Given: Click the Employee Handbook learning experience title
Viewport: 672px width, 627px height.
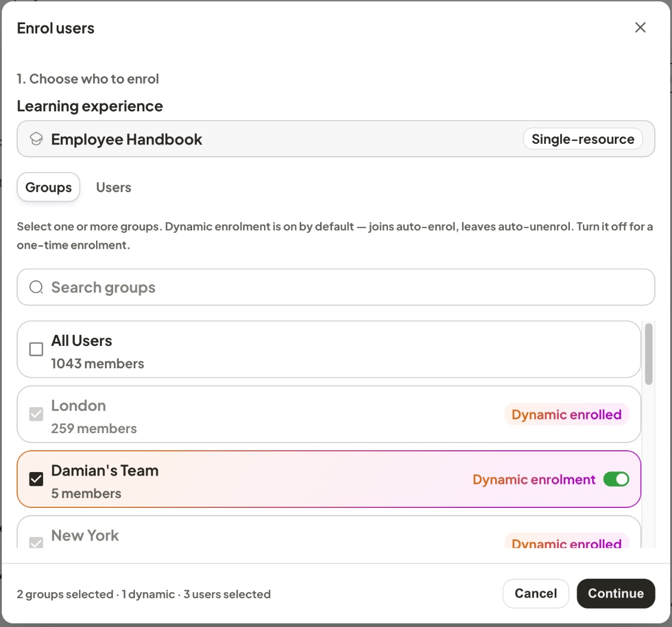Looking at the screenshot, I should tap(126, 139).
